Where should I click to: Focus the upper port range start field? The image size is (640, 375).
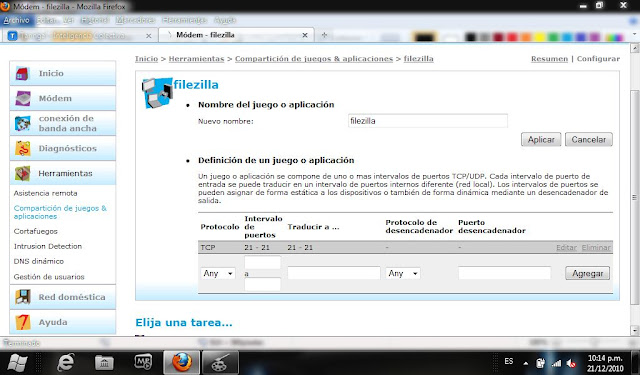pos(262,262)
